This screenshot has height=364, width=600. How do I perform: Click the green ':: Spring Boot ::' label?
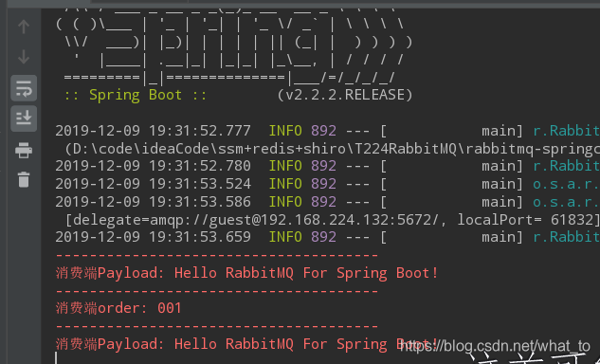(x=136, y=95)
